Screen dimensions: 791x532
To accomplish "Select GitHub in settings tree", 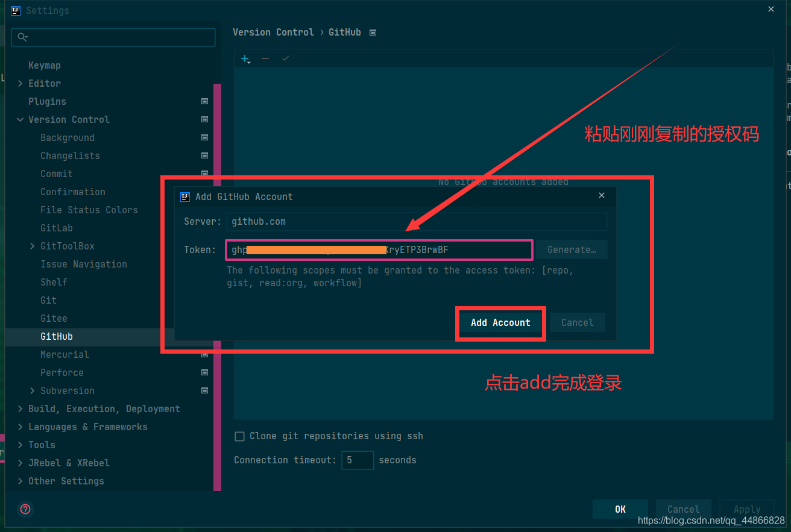I will [57, 336].
